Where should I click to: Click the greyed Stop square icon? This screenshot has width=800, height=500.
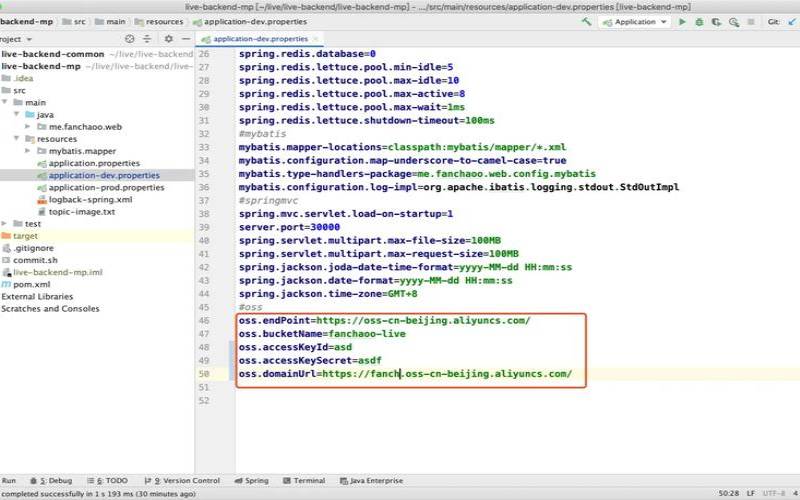pyautogui.click(x=751, y=22)
